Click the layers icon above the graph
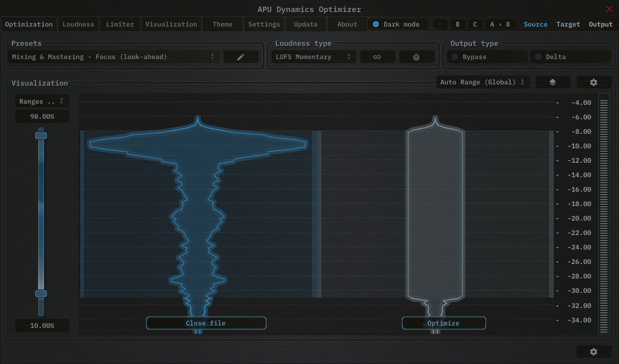 pyautogui.click(x=552, y=82)
